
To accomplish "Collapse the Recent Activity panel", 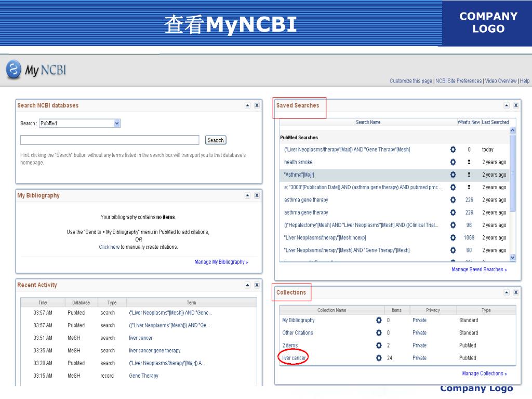I will tap(248, 285).
